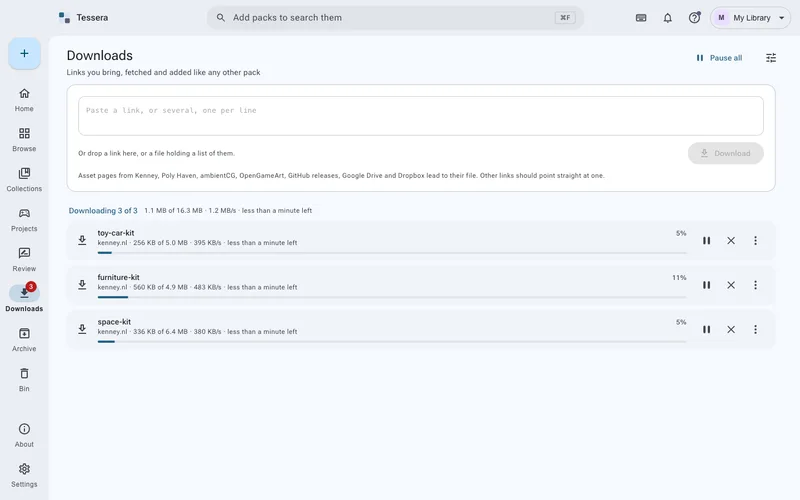Focus the search packs field
This screenshot has height=500, width=800.
coord(395,17)
